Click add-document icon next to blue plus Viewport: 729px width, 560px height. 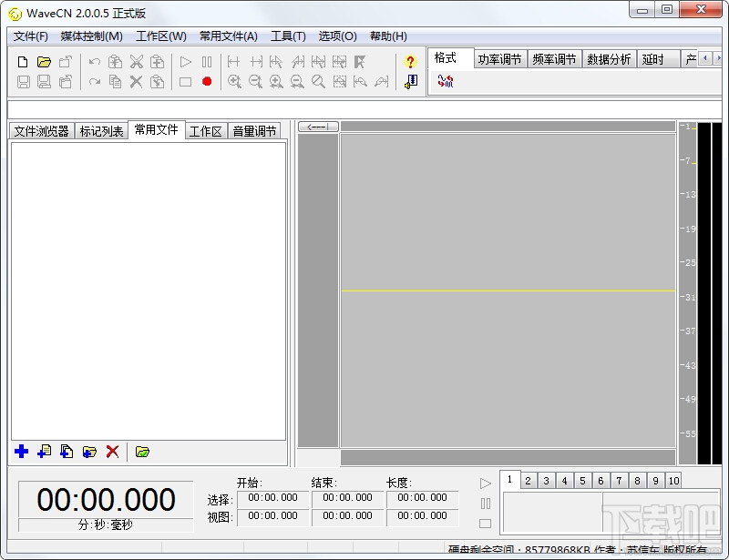(x=44, y=452)
